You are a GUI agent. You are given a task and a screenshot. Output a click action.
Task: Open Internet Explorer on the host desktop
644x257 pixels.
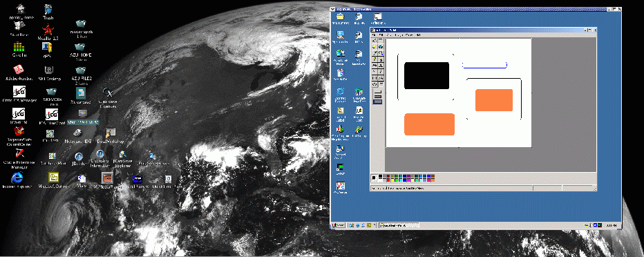[x=17, y=180]
